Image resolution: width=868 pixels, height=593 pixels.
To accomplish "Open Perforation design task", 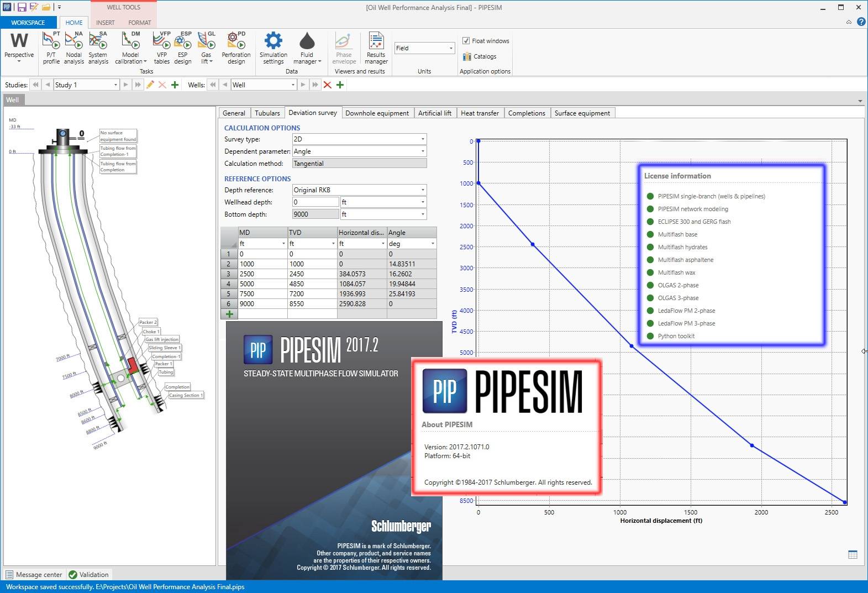I will click(x=236, y=48).
